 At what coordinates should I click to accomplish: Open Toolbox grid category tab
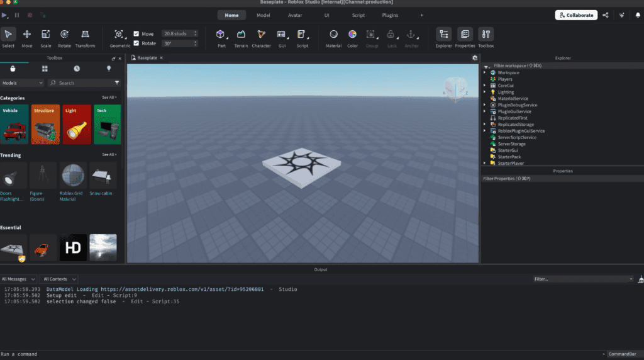click(x=45, y=69)
